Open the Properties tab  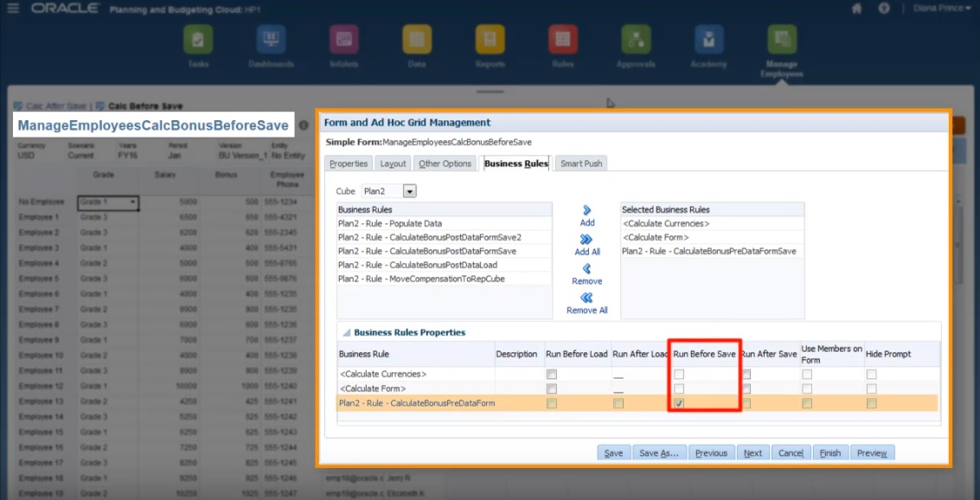[349, 163]
